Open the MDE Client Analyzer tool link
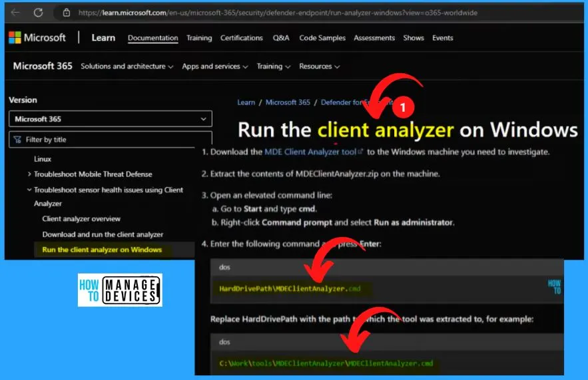588x380 pixels. (x=310, y=152)
